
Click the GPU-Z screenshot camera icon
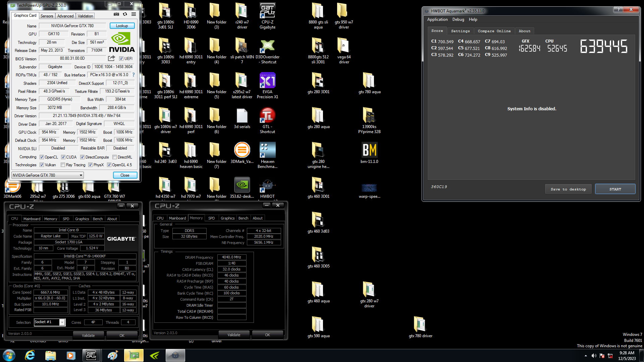[x=116, y=14]
